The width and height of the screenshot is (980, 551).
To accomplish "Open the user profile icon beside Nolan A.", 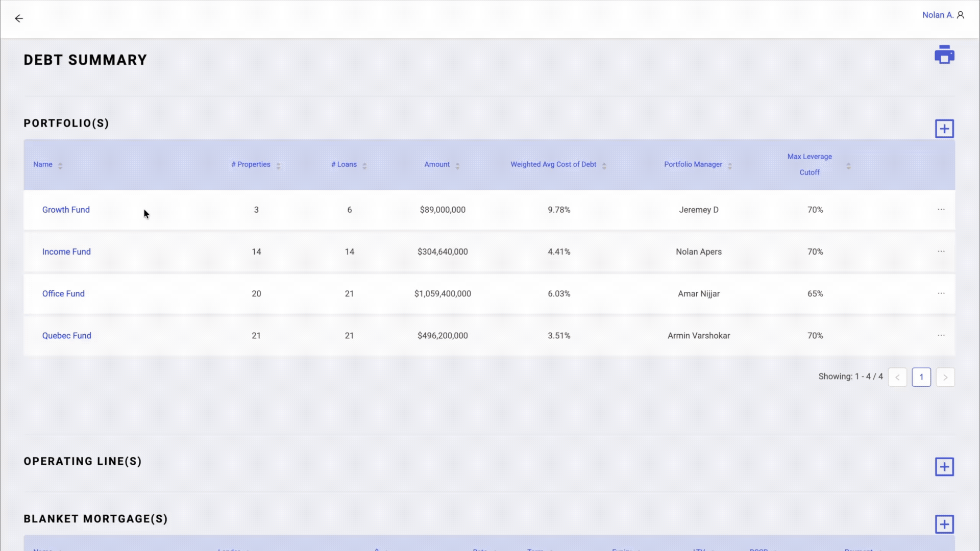I will [962, 15].
